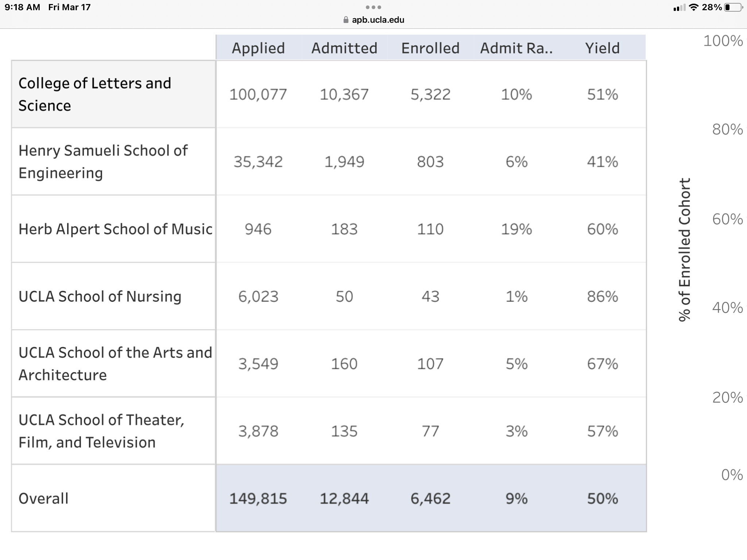The image size is (747, 560).
Task: Tap the Wi-Fi status icon
Action: [x=694, y=7]
